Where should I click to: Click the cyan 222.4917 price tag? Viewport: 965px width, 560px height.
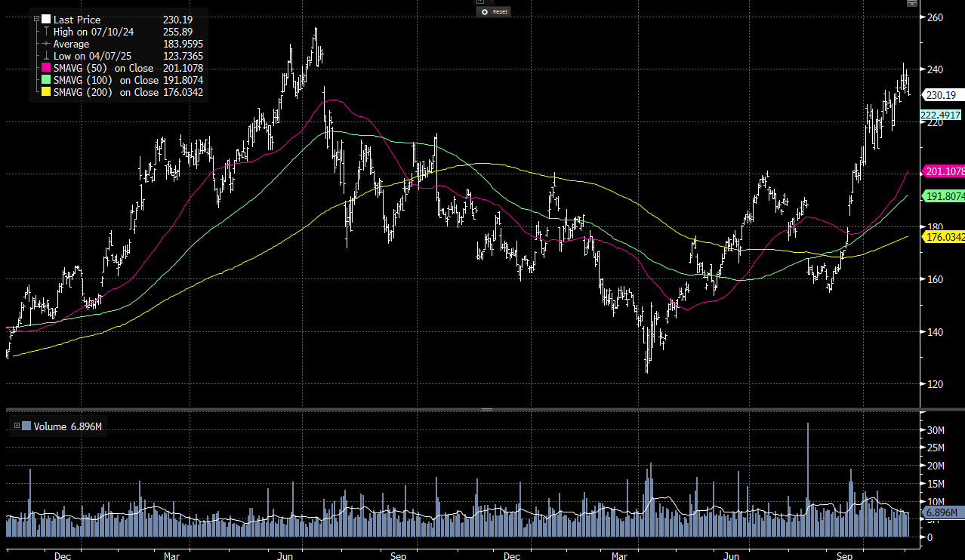point(940,114)
